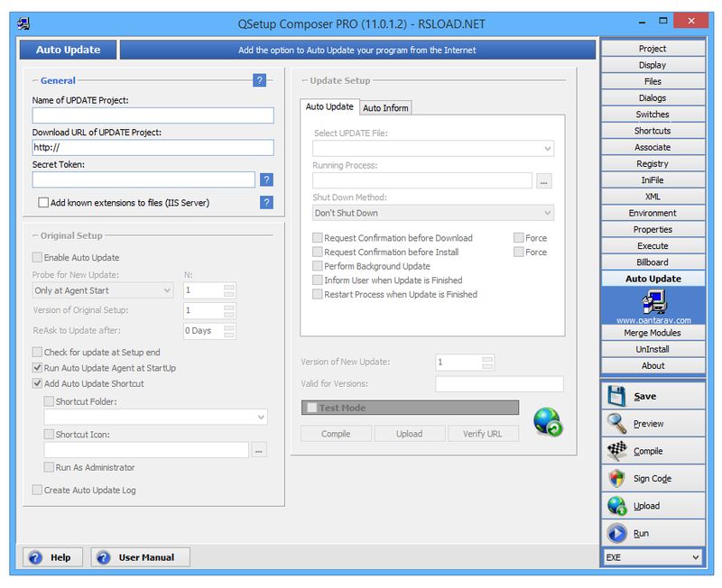Open the Project section in the sidebar
The width and height of the screenshot is (722, 588).
point(653,49)
